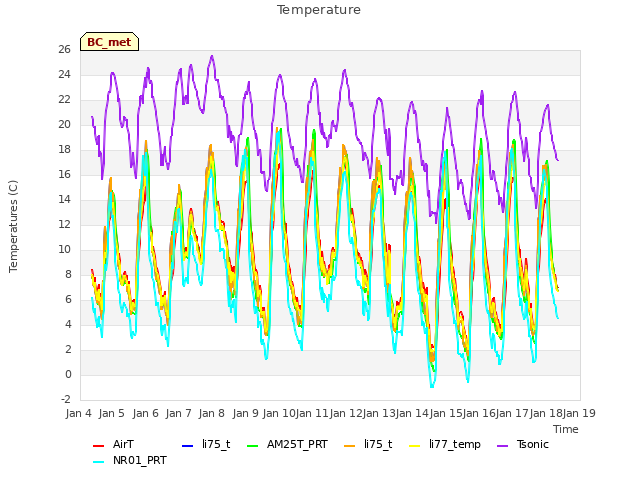Click the 22 y-axis tick label
The width and height of the screenshot is (640, 480).
tap(64, 100)
